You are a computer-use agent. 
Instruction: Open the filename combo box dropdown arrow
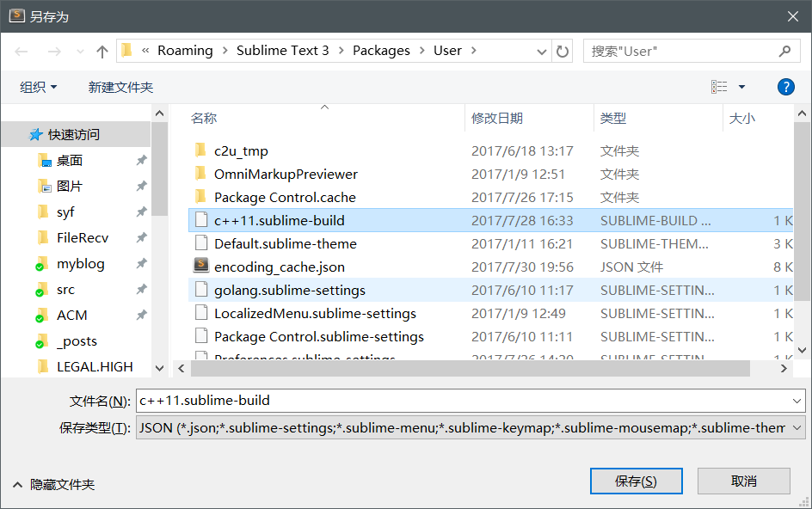click(x=795, y=401)
